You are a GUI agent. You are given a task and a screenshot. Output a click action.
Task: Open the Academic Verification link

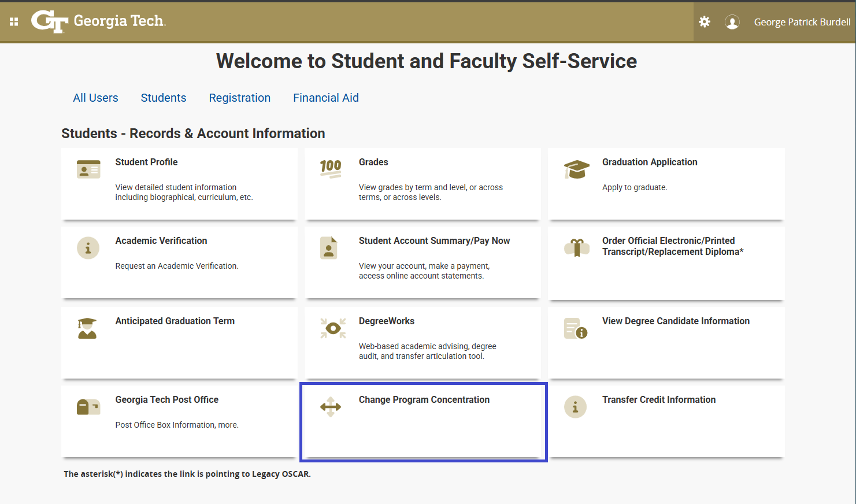(x=161, y=241)
